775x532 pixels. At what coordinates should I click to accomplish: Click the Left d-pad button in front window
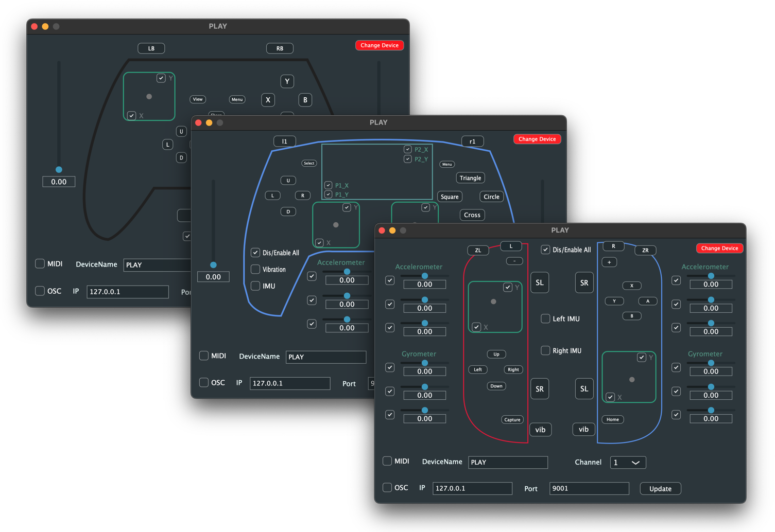[478, 370]
